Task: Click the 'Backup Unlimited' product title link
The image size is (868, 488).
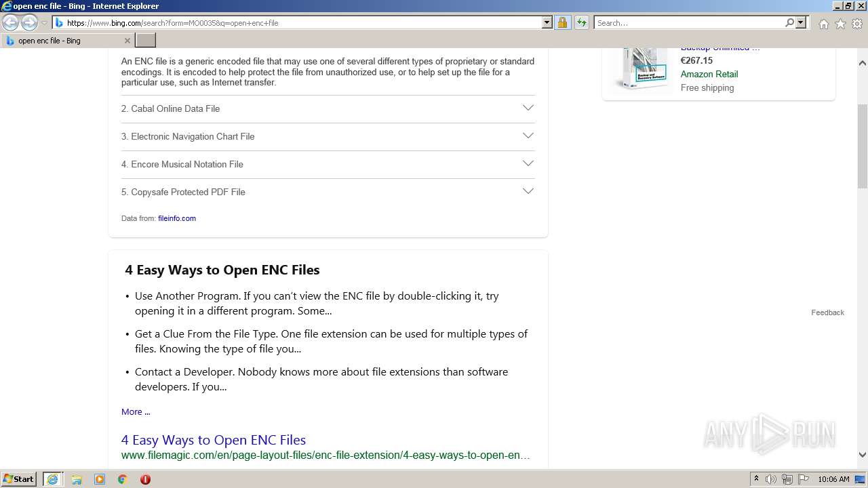Action: pos(720,48)
